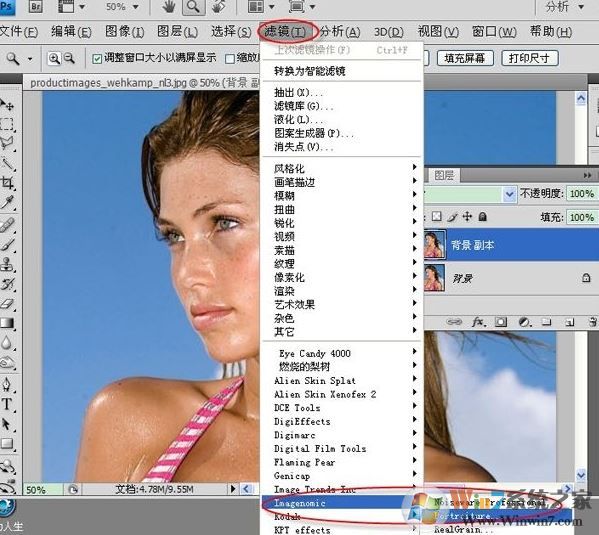The image size is (599, 535).
Task: Toggle the 缩放 checkbox in options bar
Action: pyautogui.click(x=230, y=59)
